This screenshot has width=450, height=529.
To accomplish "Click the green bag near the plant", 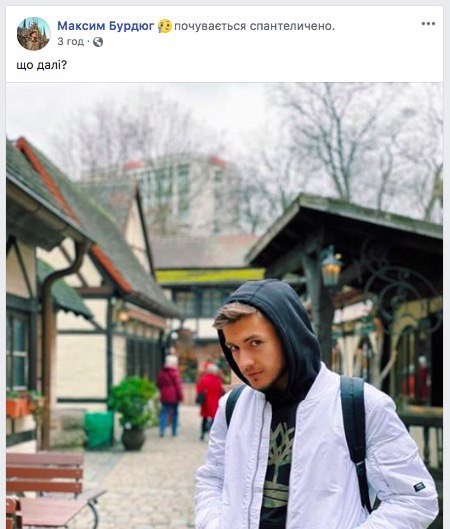I will pos(99,430).
